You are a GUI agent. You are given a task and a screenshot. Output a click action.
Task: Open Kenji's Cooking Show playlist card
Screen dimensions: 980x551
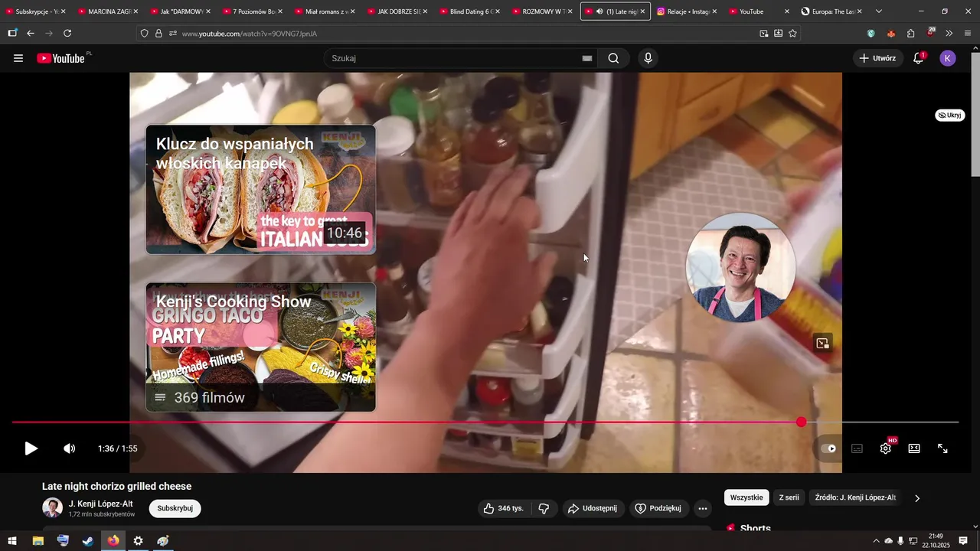point(261,347)
